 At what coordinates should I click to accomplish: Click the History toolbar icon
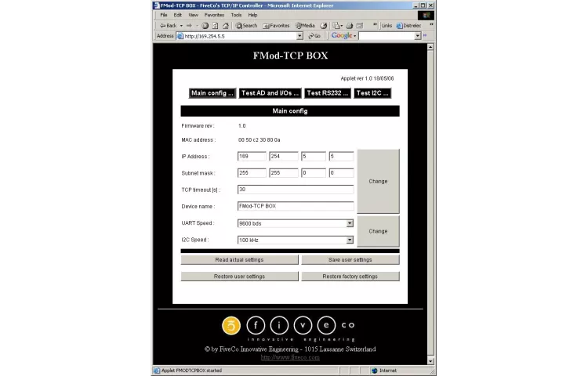click(x=324, y=25)
